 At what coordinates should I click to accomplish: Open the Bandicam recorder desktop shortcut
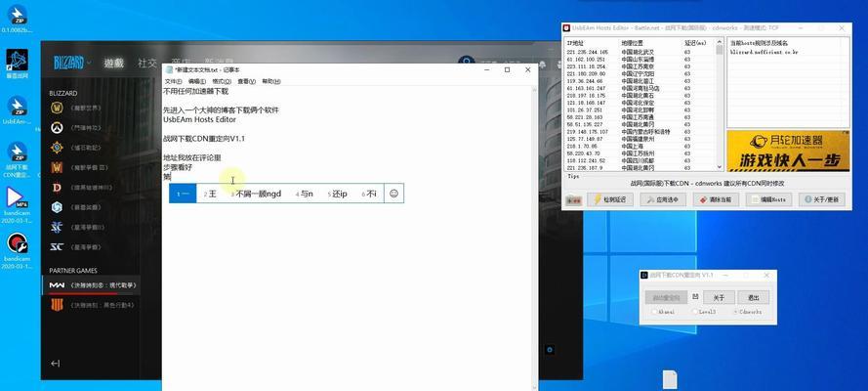(x=18, y=243)
